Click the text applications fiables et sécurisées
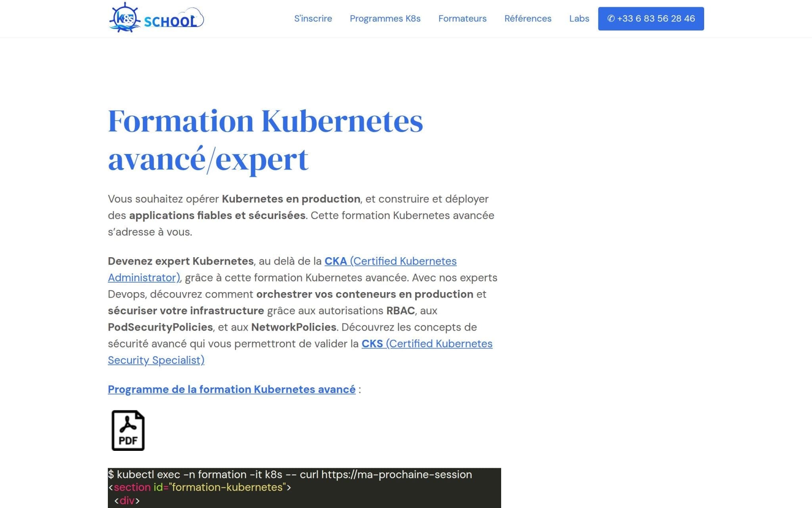Image resolution: width=812 pixels, height=508 pixels. tap(217, 216)
